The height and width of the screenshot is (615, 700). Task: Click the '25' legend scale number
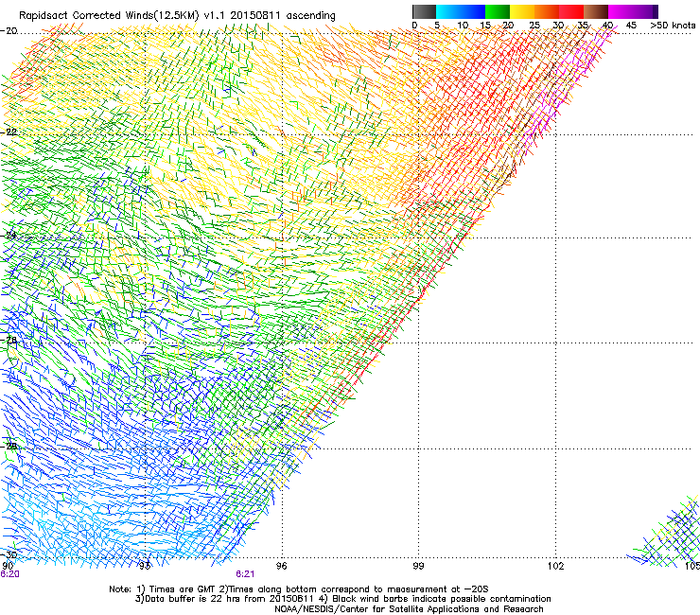point(534,25)
